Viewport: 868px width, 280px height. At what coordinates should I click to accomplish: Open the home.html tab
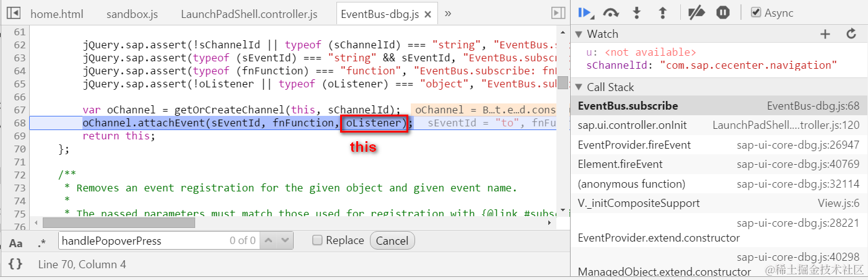click(x=57, y=14)
